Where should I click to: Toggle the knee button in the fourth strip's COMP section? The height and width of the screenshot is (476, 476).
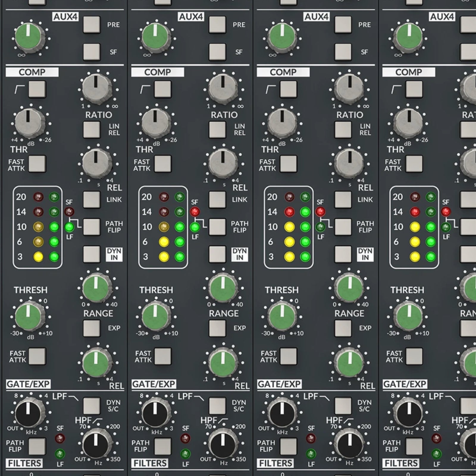414,89
